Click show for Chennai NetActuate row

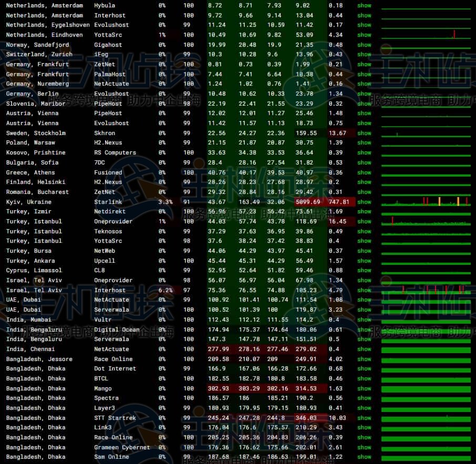(x=364, y=349)
